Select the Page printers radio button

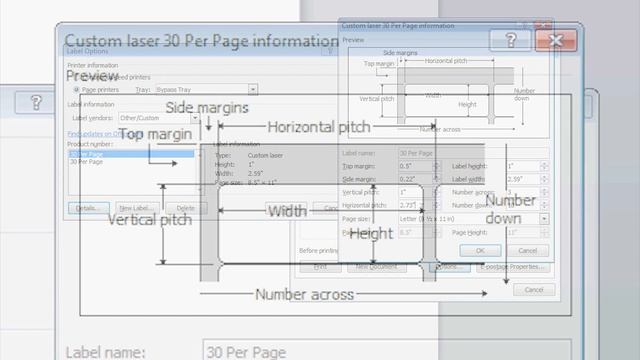[76, 89]
